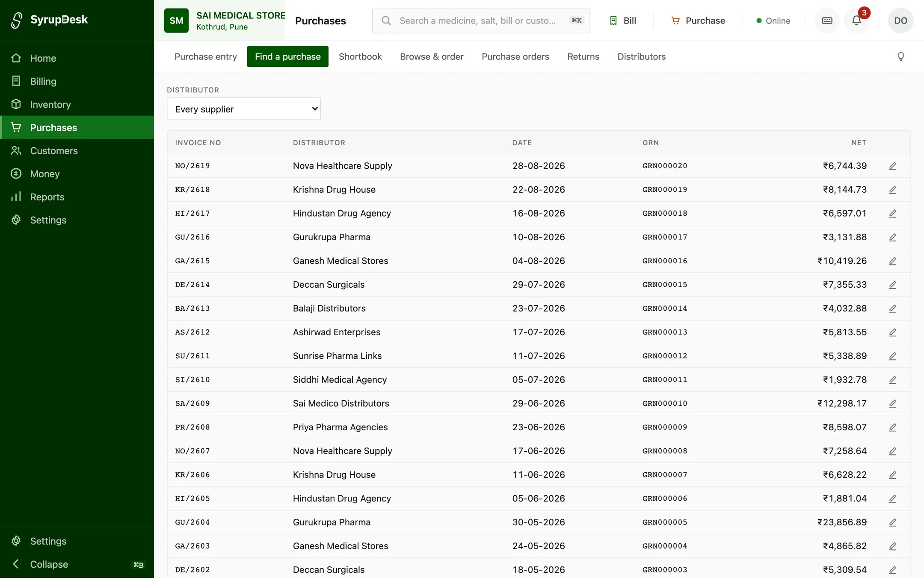Click net amount ₹10,419.26

pyautogui.click(x=842, y=261)
